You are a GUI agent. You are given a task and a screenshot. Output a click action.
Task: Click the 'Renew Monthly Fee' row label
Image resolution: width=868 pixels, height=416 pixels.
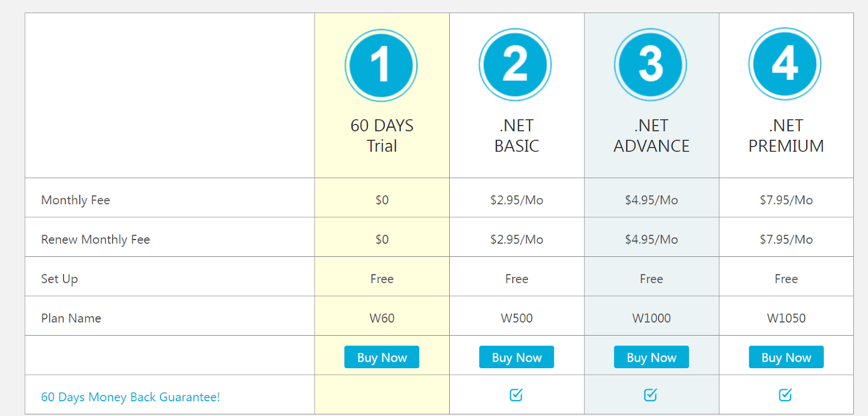pyautogui.click(x=95, y=239)
